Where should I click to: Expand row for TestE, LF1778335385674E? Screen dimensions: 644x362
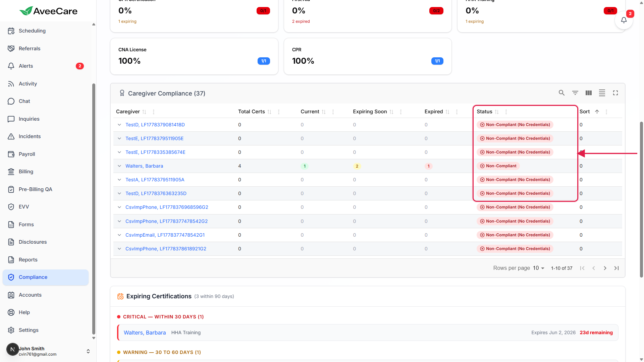coord(119,152)
